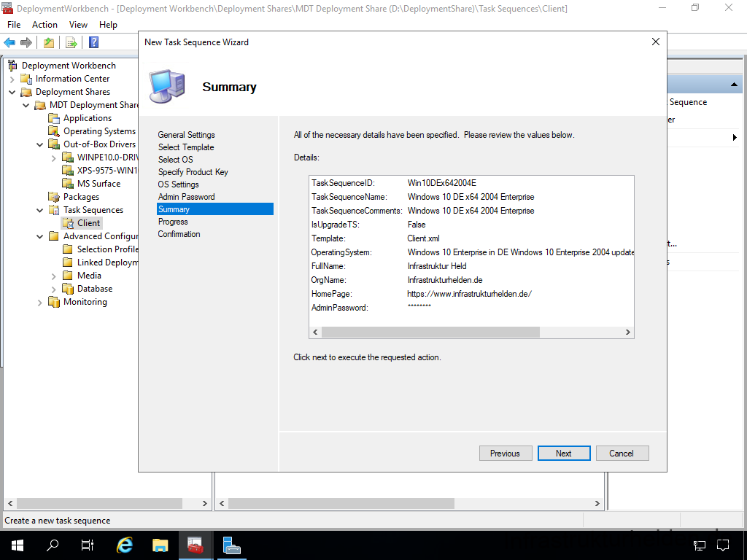Open the Help menu

click(108, 25)
